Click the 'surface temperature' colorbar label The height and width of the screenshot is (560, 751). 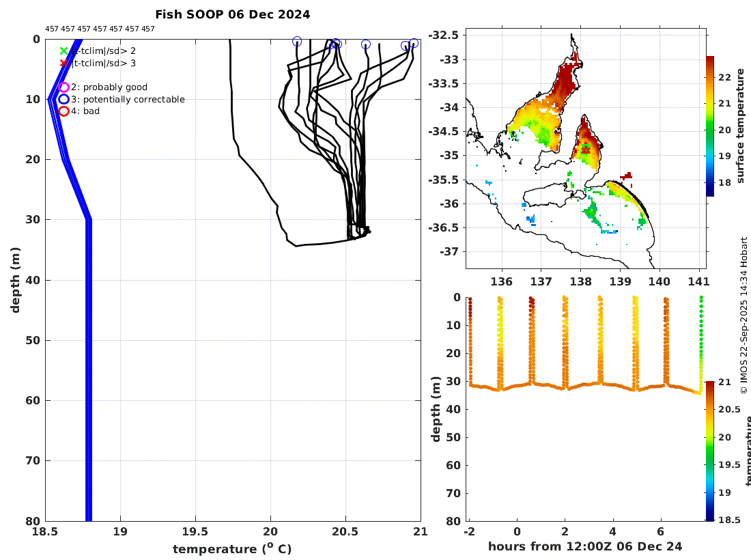point(741,126)
